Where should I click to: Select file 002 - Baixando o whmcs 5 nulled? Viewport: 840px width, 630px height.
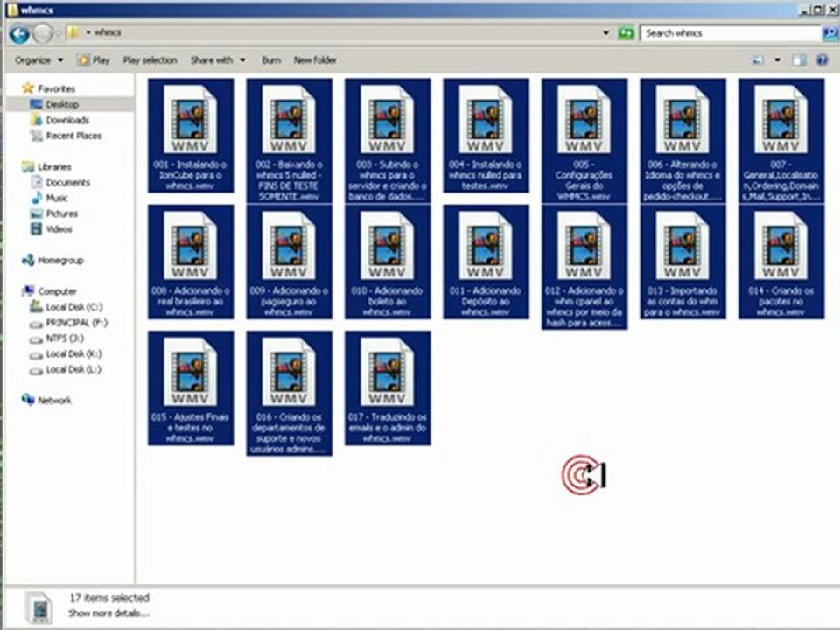coord(290,141)
